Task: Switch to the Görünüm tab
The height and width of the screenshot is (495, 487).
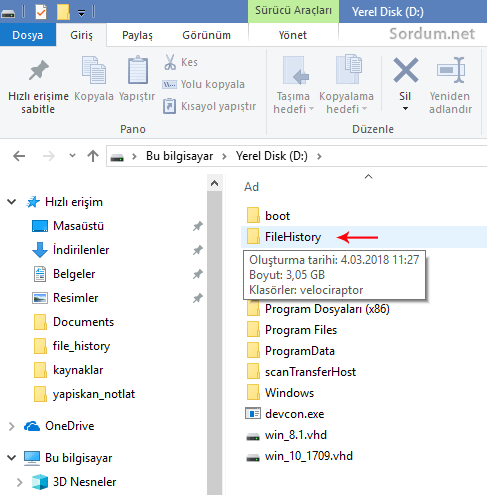Action: click(206, 35)
